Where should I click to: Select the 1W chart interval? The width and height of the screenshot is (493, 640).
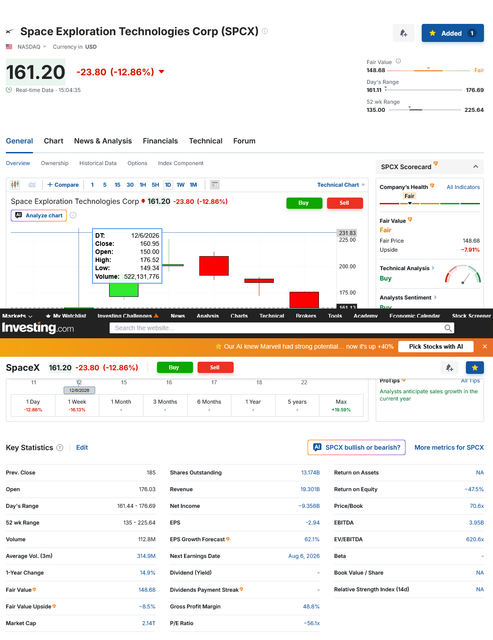[181, 185]
